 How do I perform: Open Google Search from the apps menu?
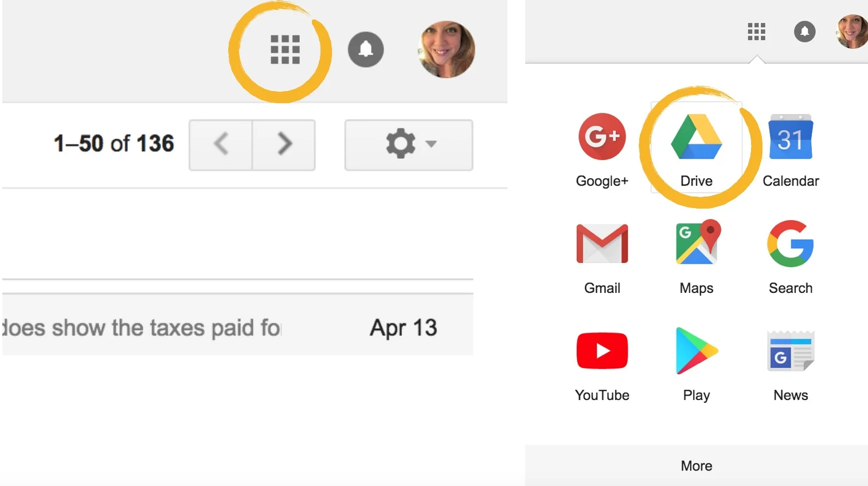791,258
